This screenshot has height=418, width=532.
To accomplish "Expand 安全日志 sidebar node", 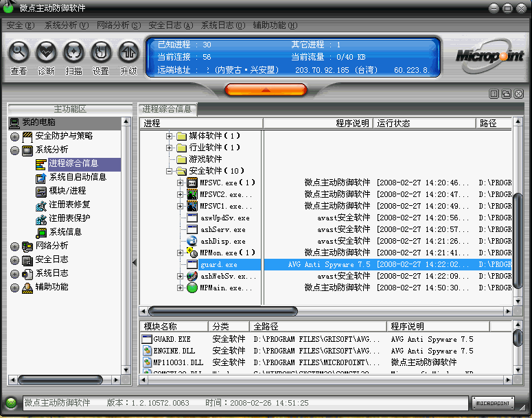I will [14, 260].
